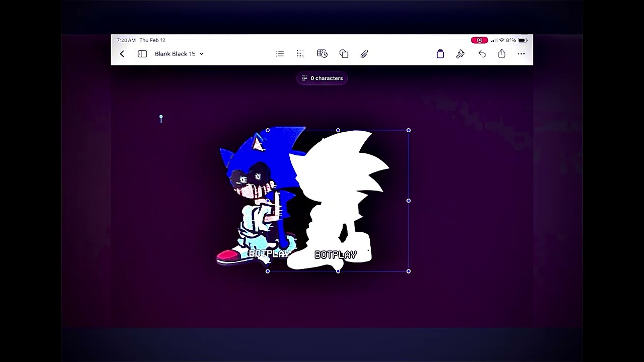Image resolution: width=644 pixels, height=362 pixels.
Task: Grab the top-right selection handle
Action: tap(409, 130)
